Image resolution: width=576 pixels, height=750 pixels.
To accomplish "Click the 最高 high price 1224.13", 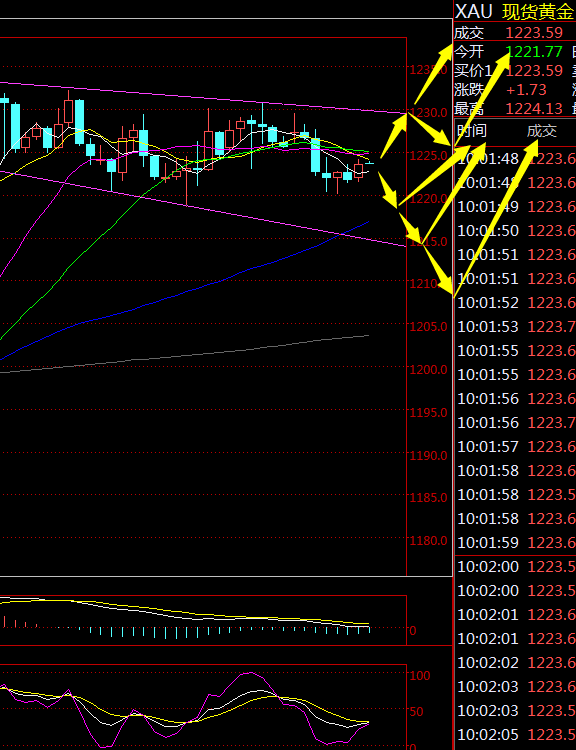I will pos(534,109).
